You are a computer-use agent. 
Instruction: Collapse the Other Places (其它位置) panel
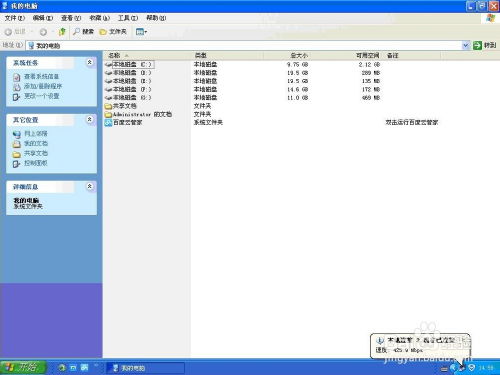click(89, 119)
